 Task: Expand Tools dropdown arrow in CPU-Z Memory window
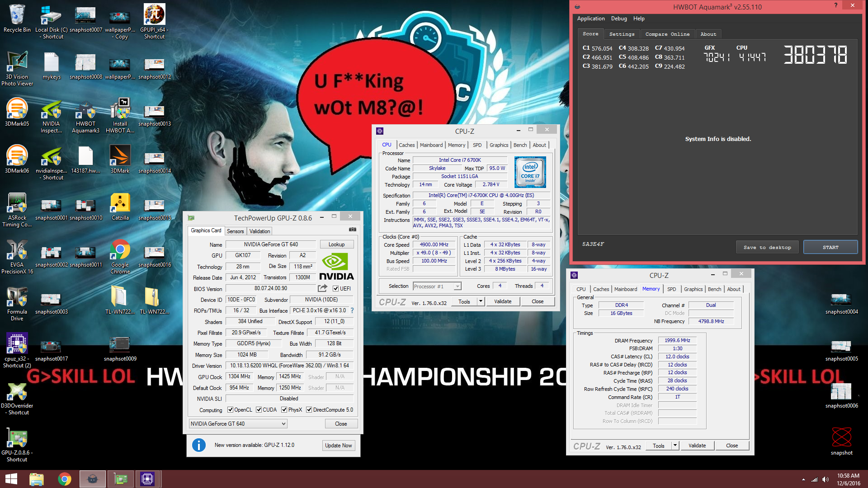(x=675, y=446)
